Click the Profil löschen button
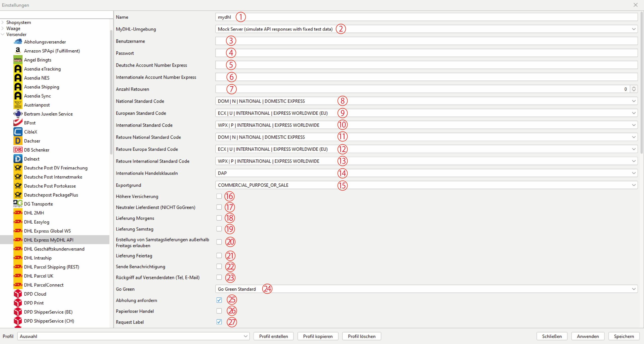Screen dimensions: 644x344 361,336
